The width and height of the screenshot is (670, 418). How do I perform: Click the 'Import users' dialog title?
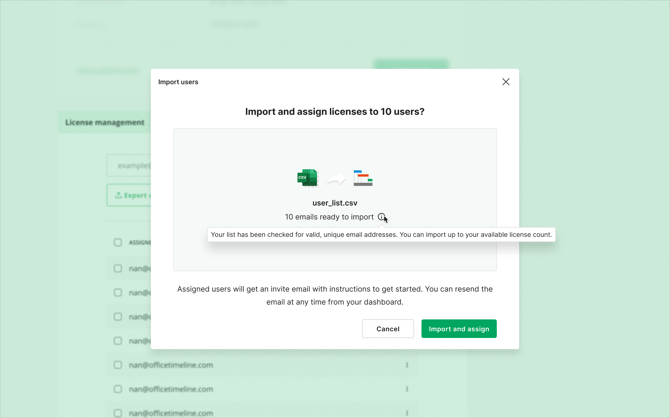pyautogui.click(x=178, y=82)
